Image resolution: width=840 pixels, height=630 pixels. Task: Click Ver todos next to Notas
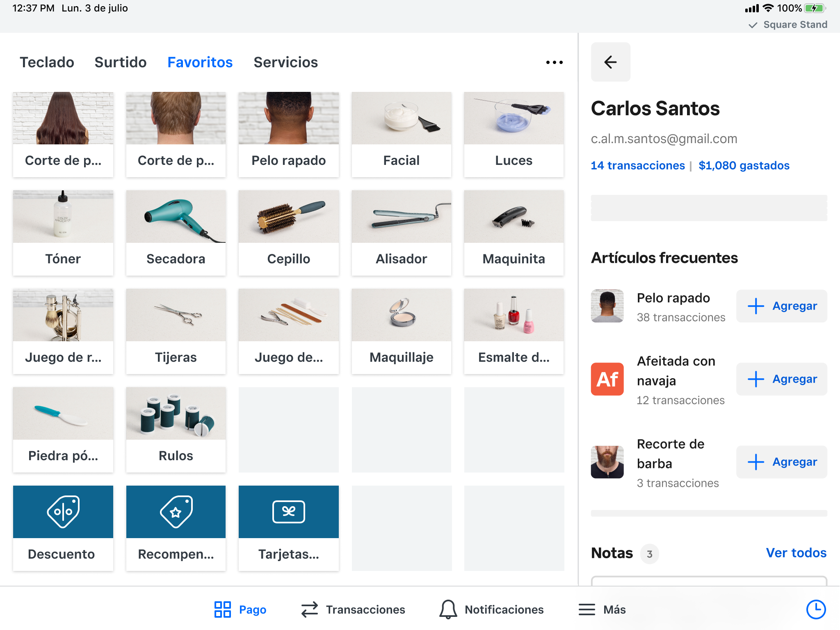click(x=796, y=553)
